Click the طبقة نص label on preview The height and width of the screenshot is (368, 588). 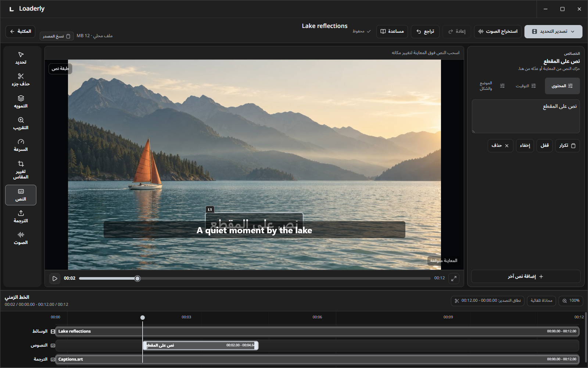click(60, 69)
